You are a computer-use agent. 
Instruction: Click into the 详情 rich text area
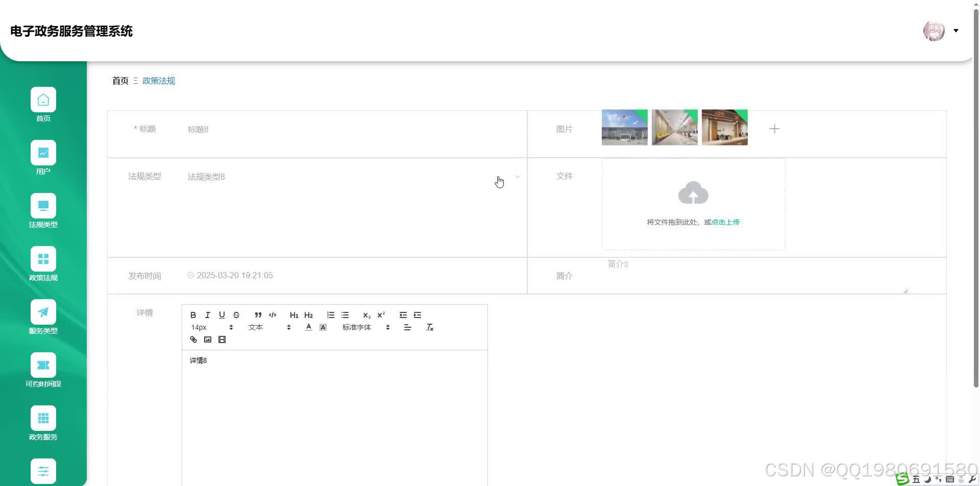[335, 418]
